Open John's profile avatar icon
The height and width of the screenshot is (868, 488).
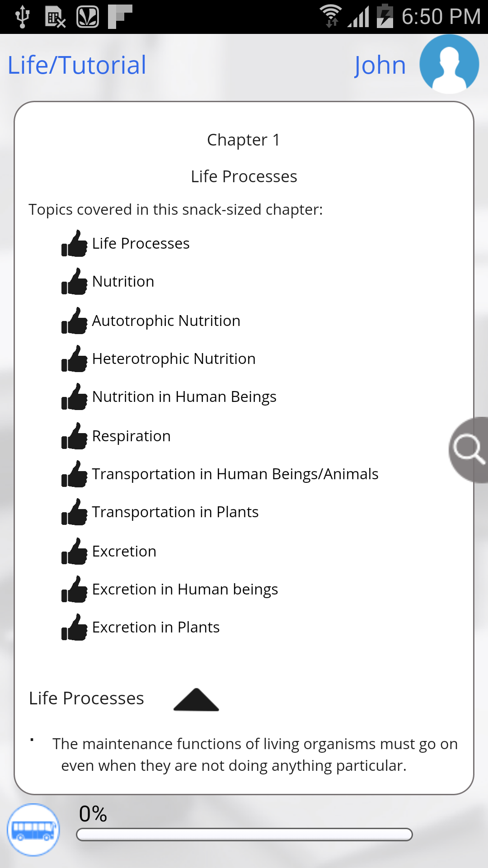click(449, 64)
